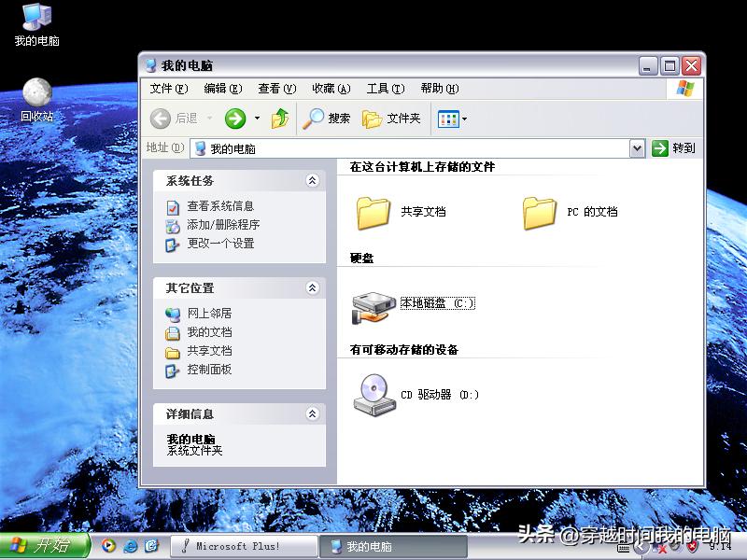The width and height of the screenshot is (747, 560).
Task: Click the 向上 (Up) folder icon
Action: pos(278,119)
